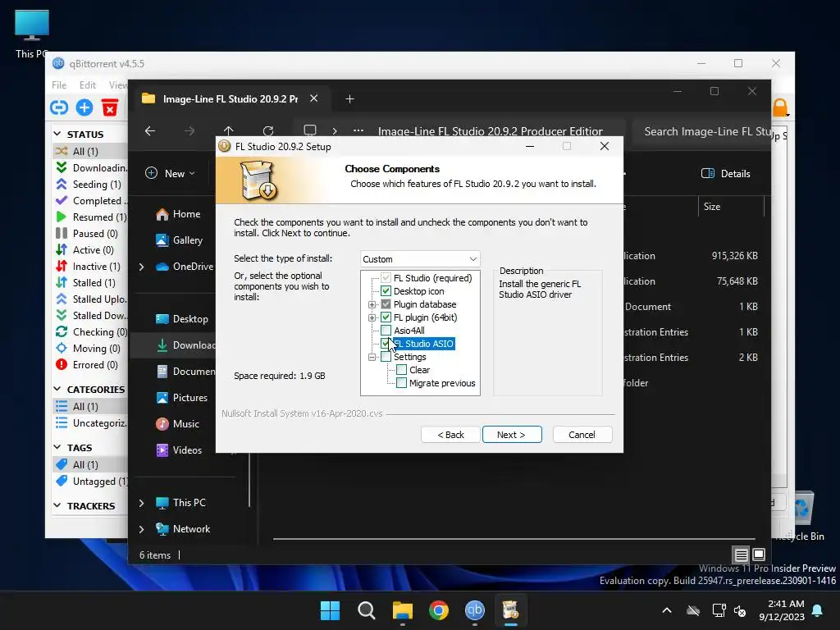
Task: Click qBittorrent red delete torrent icon
Action: click(x=110, y=107)
